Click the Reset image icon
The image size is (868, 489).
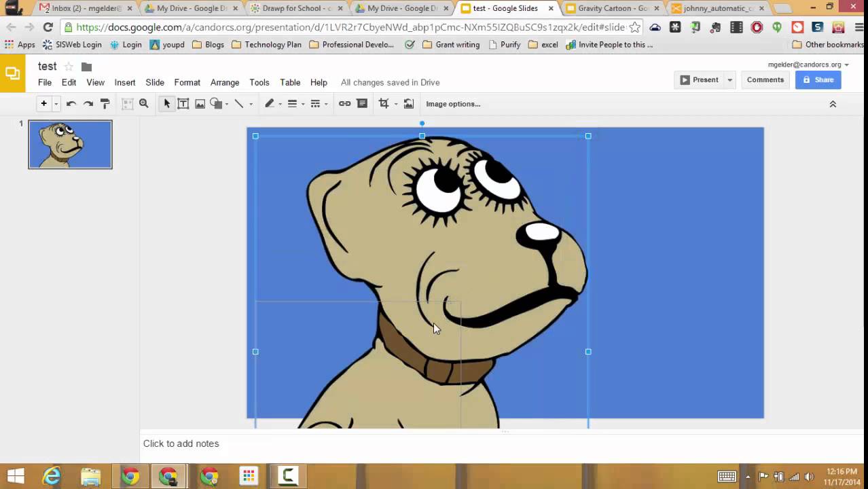(408, 104)
